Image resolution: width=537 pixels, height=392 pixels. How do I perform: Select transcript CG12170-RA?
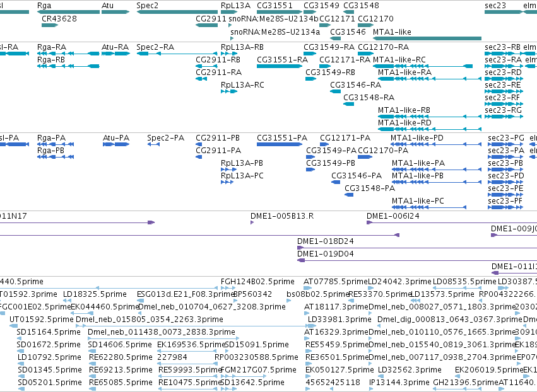[x=366, y=54]
